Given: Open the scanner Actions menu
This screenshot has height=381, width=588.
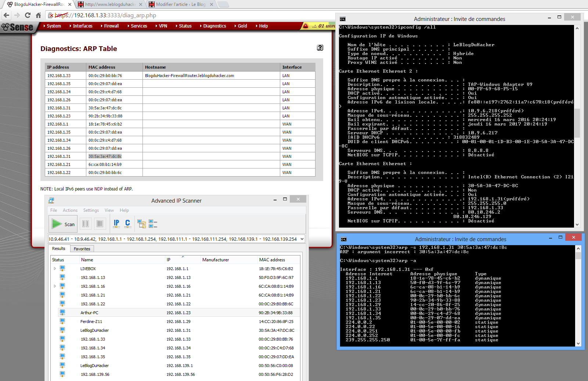Looking at the screenshot, I should (x=70, y=210).
